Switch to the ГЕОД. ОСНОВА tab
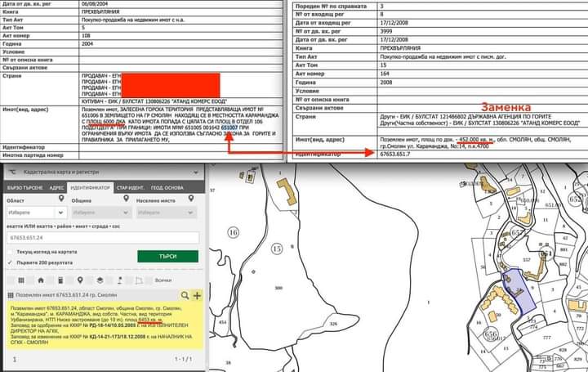The width and height of the screenshot is (588, 372). [167, 188]
